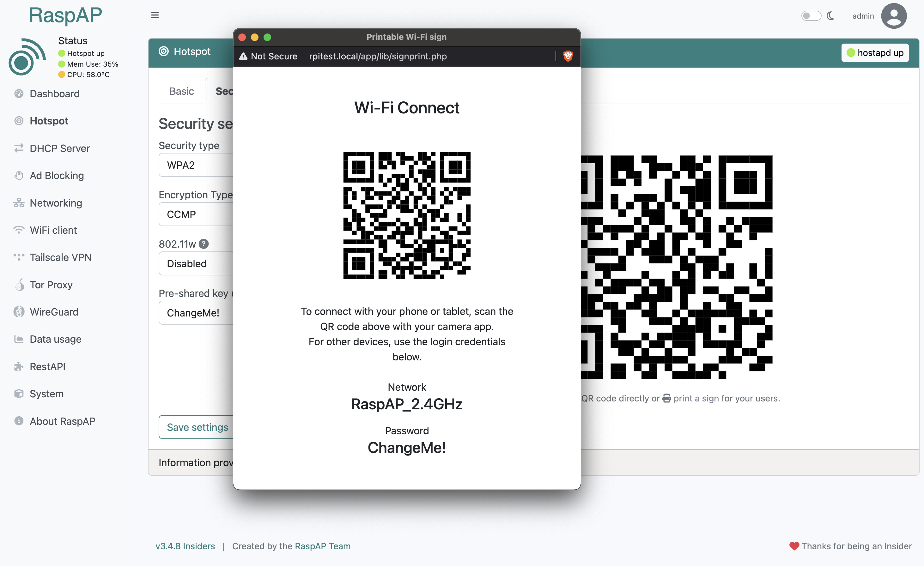Click the Data usage chart icon
This screenshot has height=566, width=924.
[x=19, y=339]
